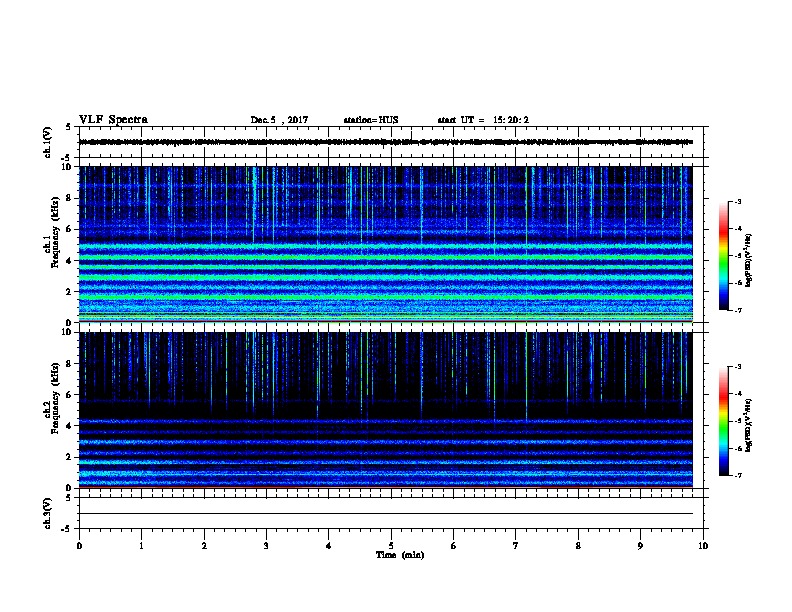Screen dimensions: 792x612
Task: Click the "VLF Spectra" plot title
Action: pos(113,120)
